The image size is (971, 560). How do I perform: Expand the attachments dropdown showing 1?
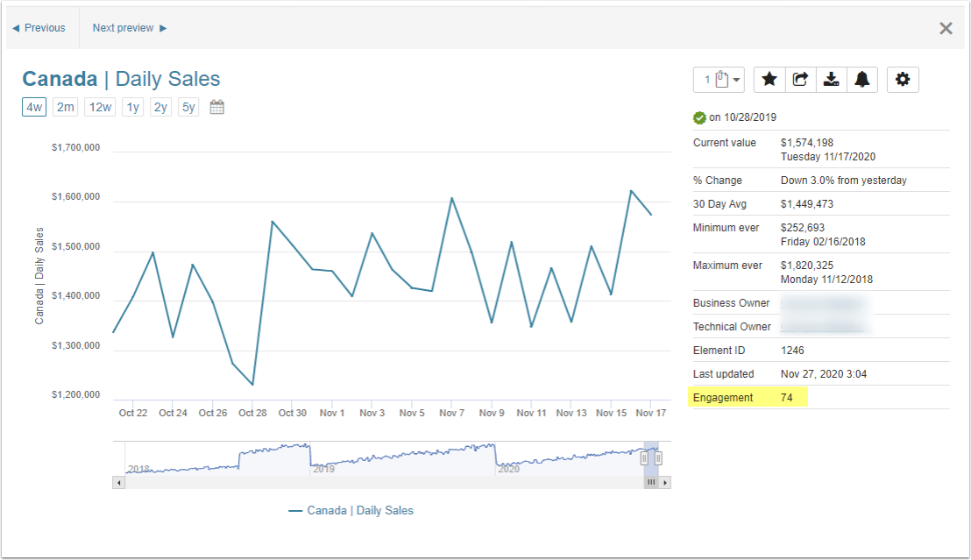point(719,80)
